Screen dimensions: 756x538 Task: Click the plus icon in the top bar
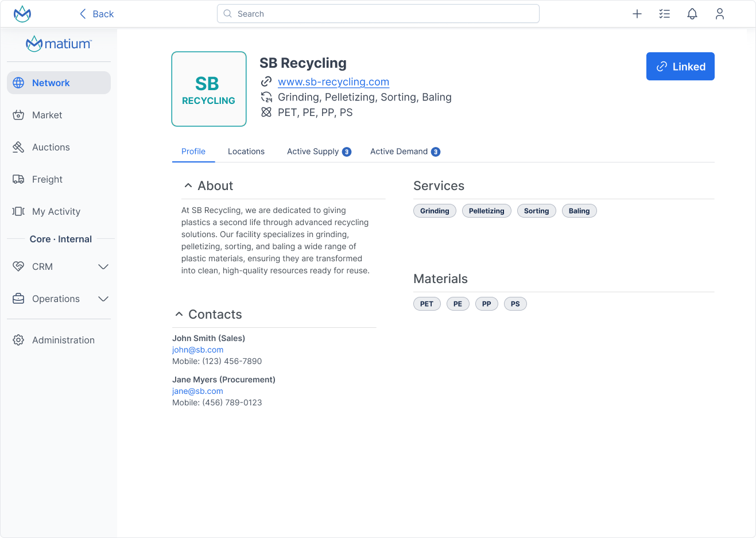637,13
